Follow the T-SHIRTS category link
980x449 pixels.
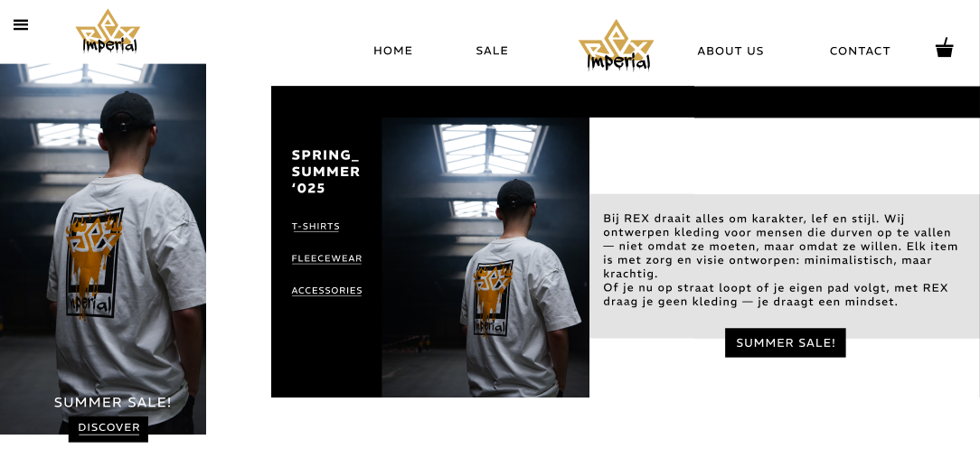point(316,226)
